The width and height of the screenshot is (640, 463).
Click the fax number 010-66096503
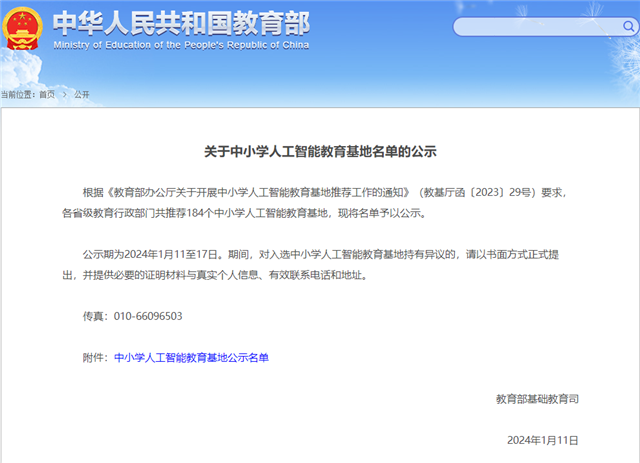click(148, 316)
